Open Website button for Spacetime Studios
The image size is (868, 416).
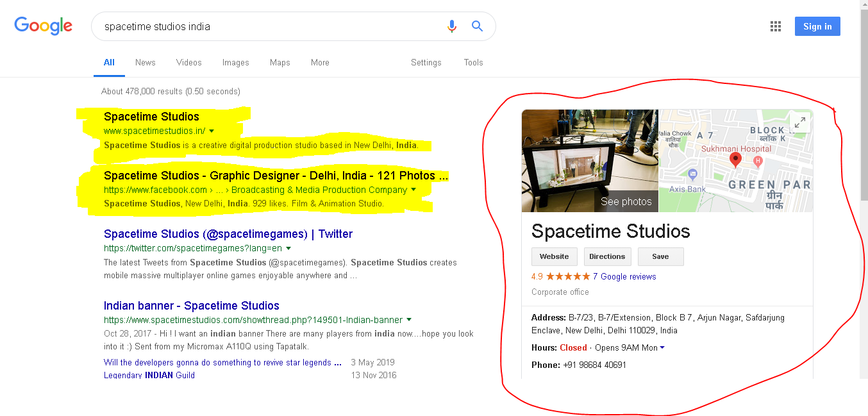coord(555,256)
